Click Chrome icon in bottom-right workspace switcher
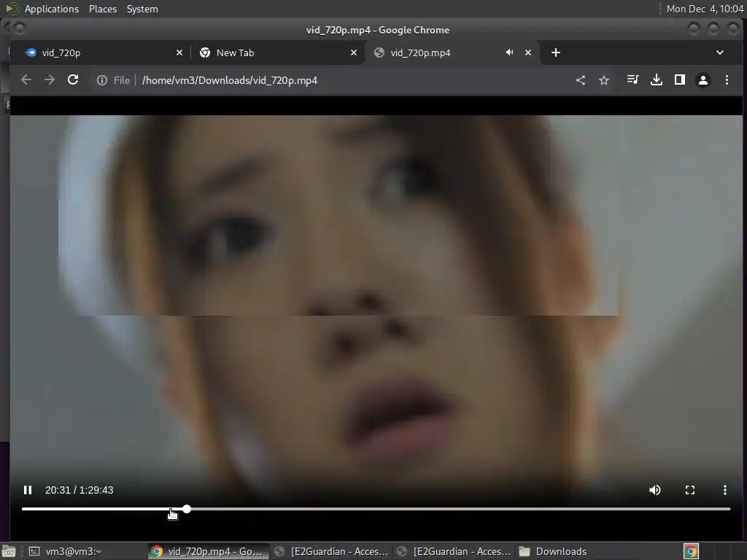 [x=691, y=551]
